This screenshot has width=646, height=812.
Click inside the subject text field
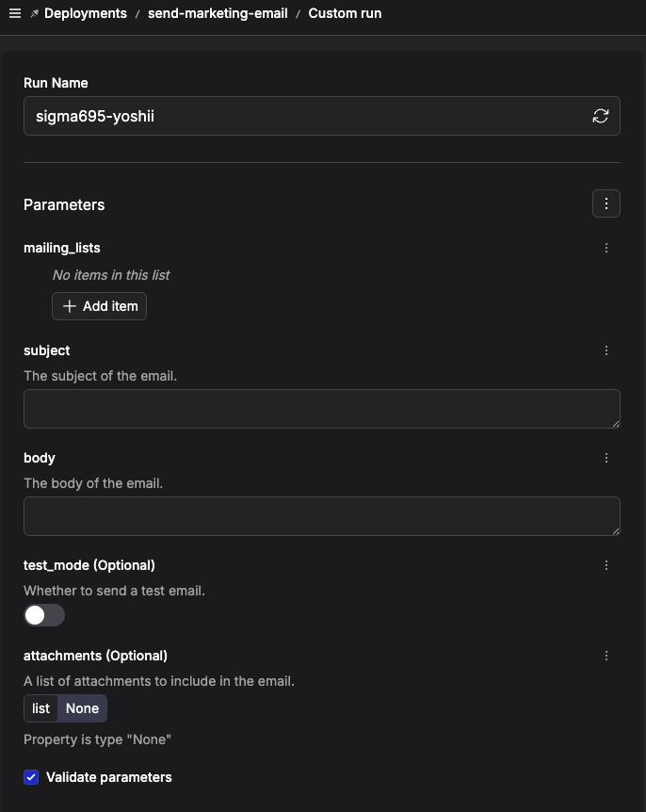coord(321,408)
